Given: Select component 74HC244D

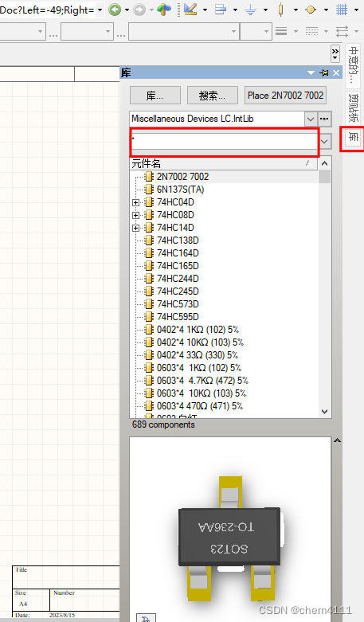Looking at the screenshot, I should [178, 279].
